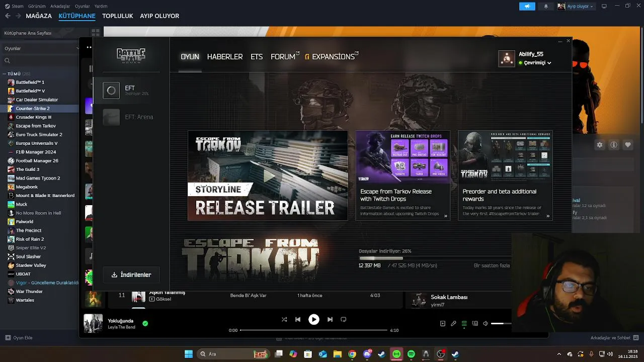Open the Görünüm menu
Viewport: 644px width, 362px height.
[x=37, y=6]
